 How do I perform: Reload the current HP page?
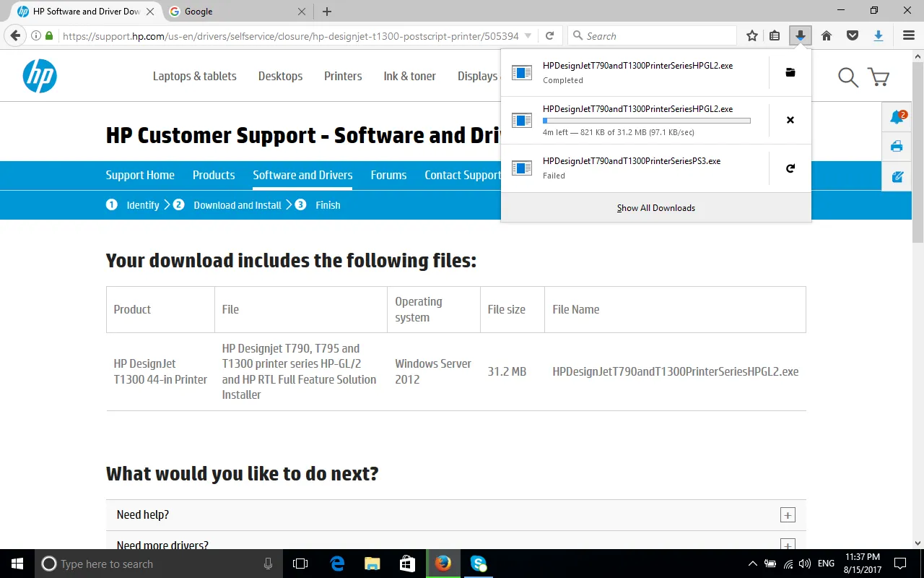pos(549,35)
